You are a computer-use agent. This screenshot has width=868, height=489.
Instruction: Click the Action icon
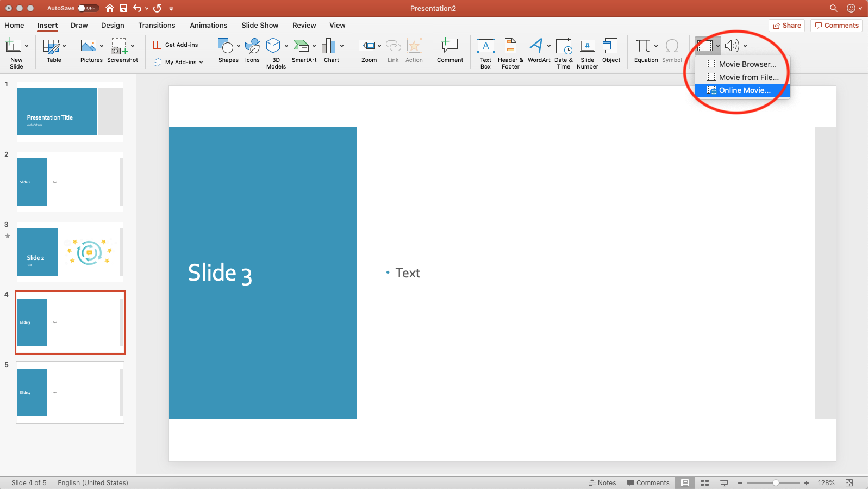point(414,46)
